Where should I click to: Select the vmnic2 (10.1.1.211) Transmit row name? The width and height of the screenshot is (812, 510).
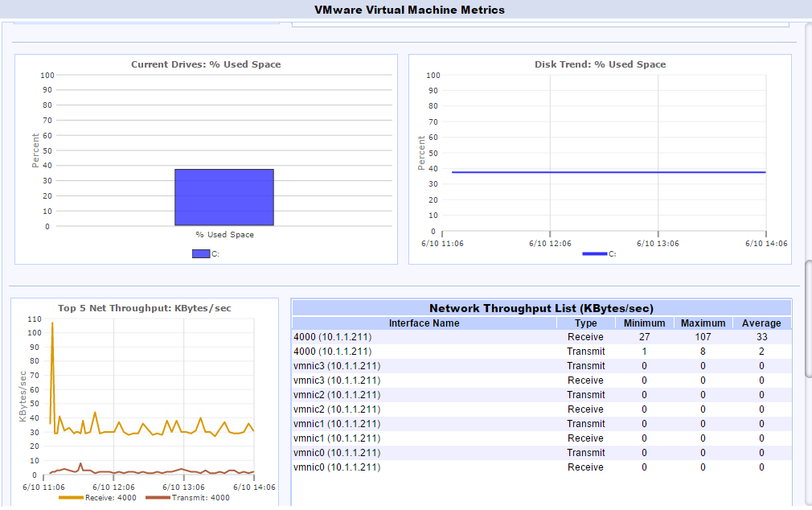337,395
